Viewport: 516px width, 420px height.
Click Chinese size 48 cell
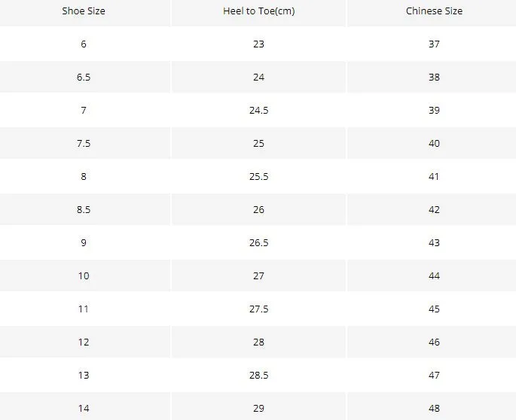434,409
